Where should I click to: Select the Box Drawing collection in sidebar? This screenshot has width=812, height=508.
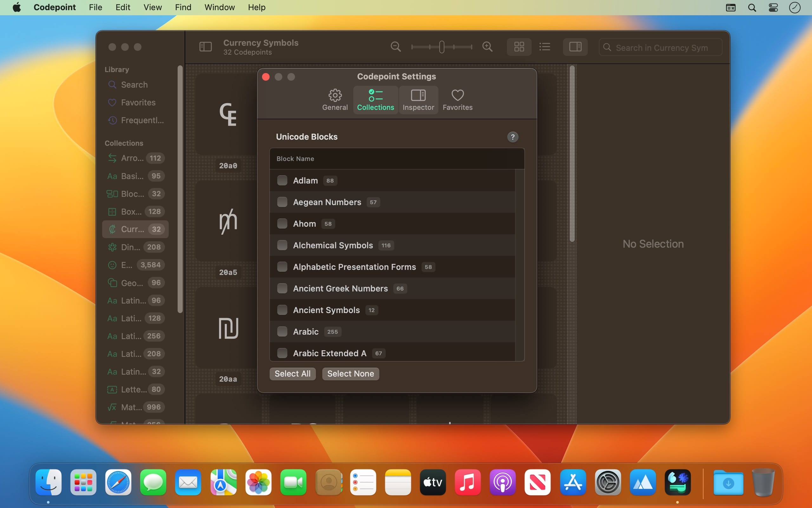(135, 212)
